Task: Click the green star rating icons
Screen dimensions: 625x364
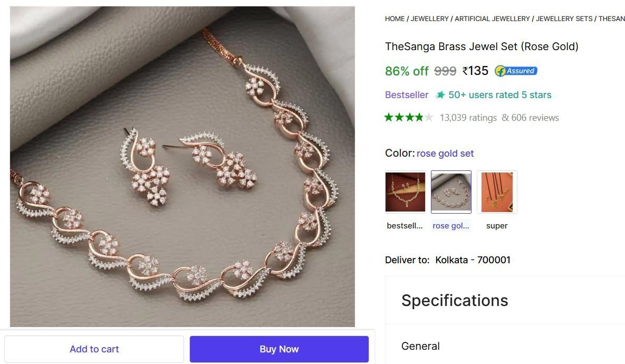Action: [x=409, y=117]
